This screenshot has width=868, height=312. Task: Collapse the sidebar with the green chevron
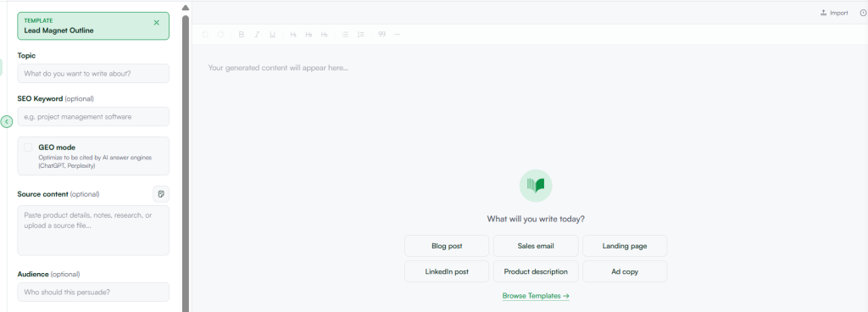pyautogui.click(x=7, y=122)
